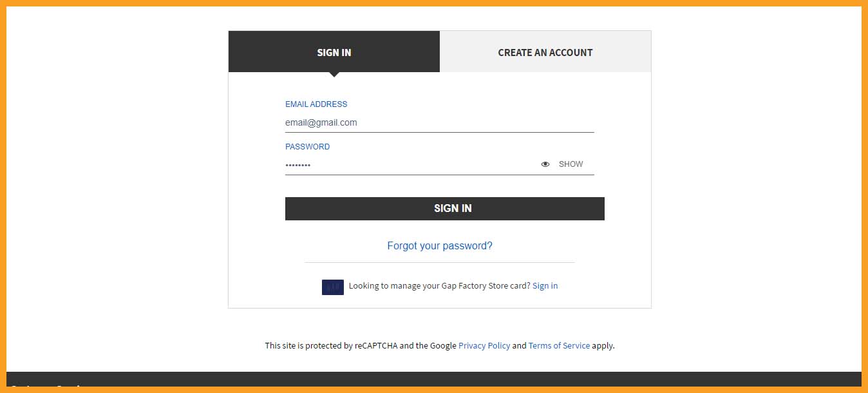Toggle the eye icon in the password field

[545, 164]
